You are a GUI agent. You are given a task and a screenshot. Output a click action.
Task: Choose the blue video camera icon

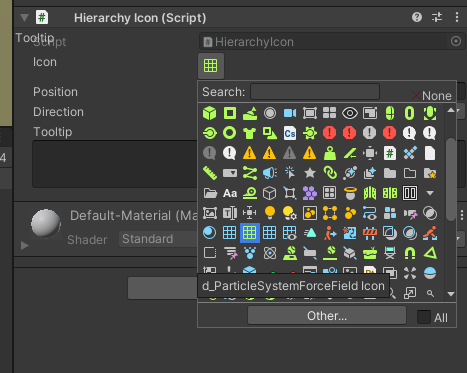[x=290, y=113]
